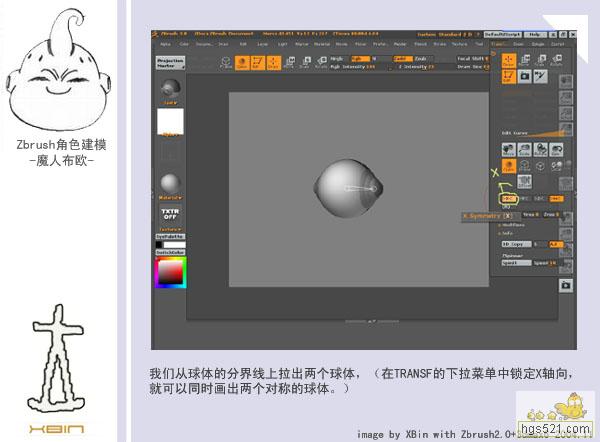This screenshot has height=442, width=600.
Task: Open the Transform menu
Action: [499, 44]
